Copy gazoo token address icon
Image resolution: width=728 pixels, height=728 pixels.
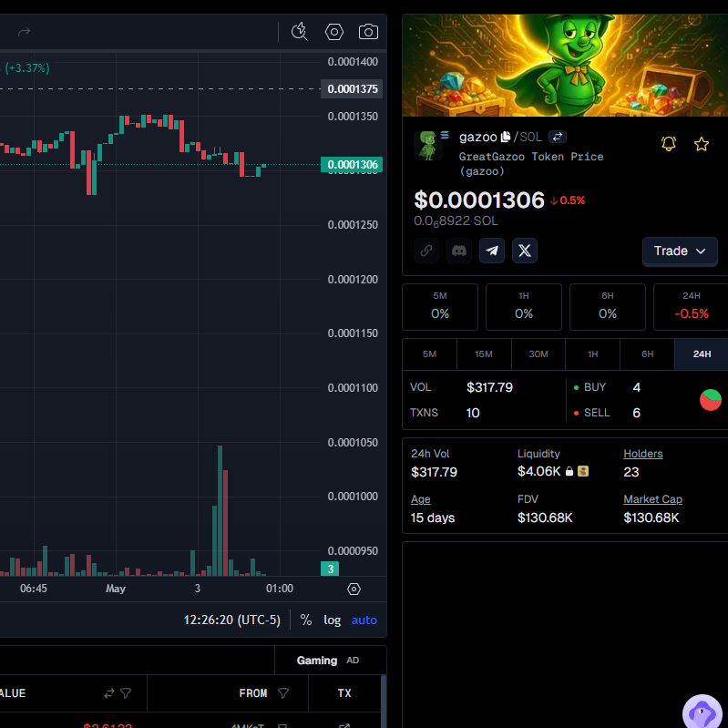coord(506,137)
